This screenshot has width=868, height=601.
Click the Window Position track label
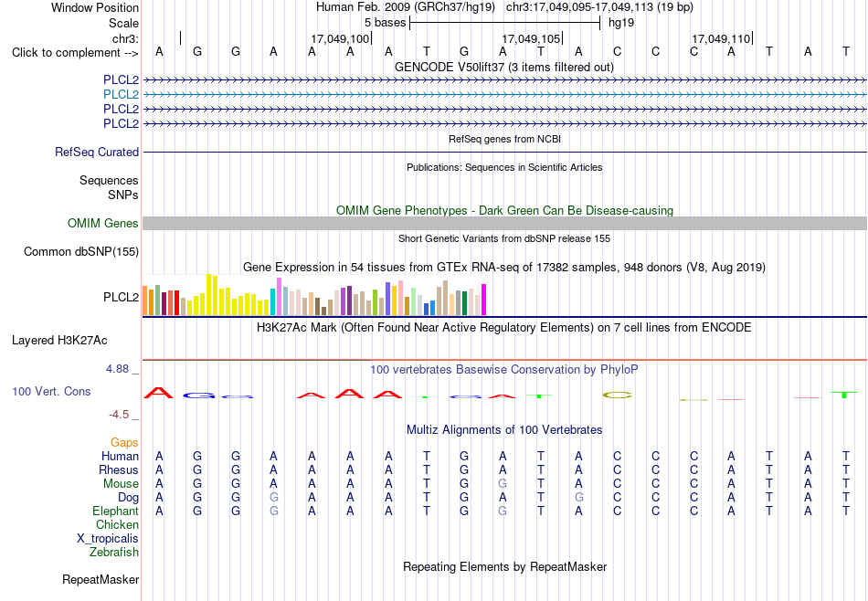tap(95, 7)
